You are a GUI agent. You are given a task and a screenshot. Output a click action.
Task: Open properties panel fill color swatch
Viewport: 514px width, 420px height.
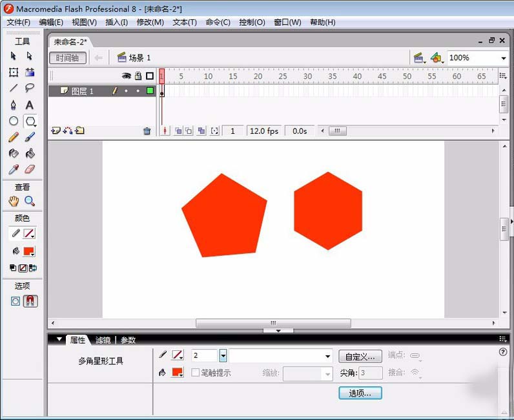[x=178, y=372]
